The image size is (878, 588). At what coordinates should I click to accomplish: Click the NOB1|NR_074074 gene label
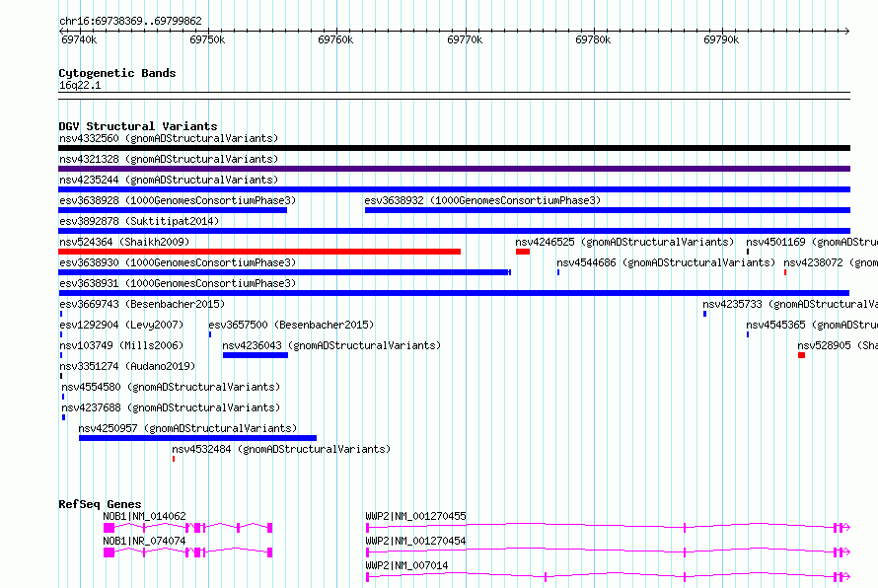coord(144,541)
